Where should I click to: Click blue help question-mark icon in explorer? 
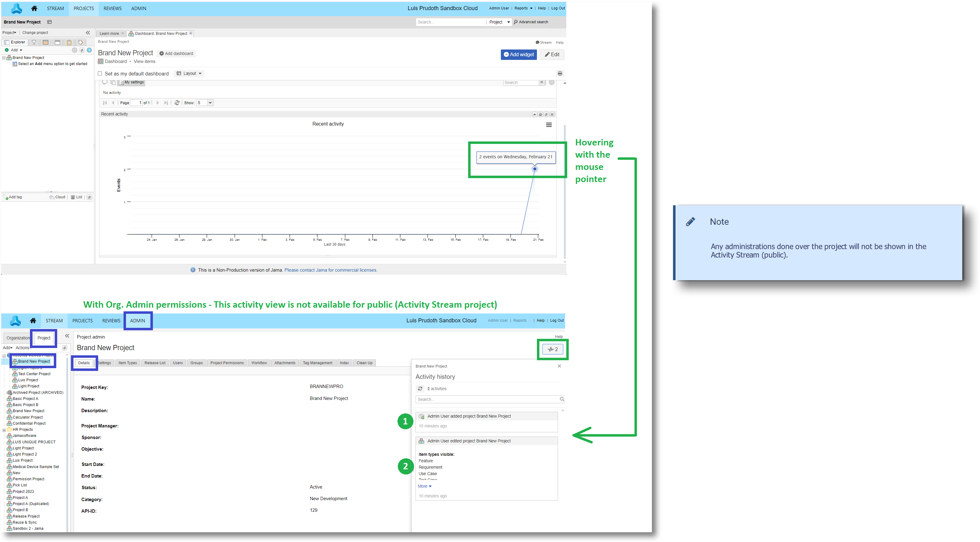click(89, 50)
